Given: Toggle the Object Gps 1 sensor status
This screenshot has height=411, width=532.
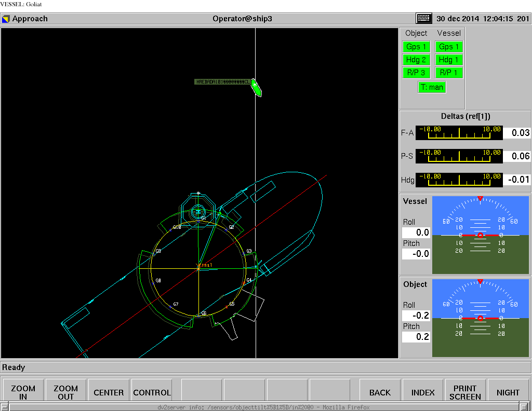Looking at the screenshot, I should coord(416,46).
